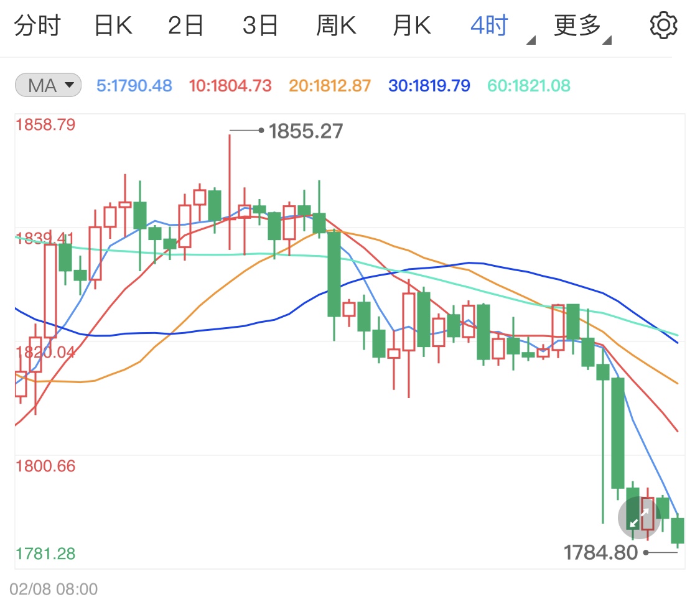Screen dimensions: 700x607
Task: Toggle the 4时 timeframe selection
Action: [x=489, y=25]
